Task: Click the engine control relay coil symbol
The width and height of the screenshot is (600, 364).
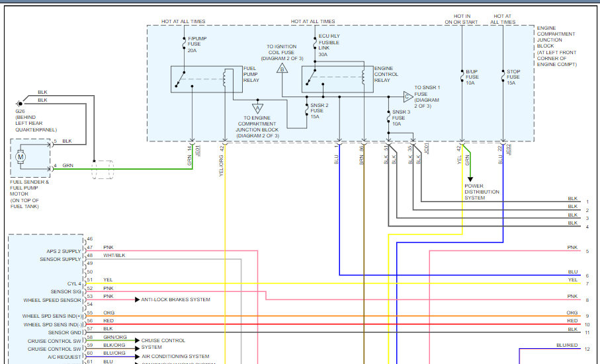Action: click(363, 77)
